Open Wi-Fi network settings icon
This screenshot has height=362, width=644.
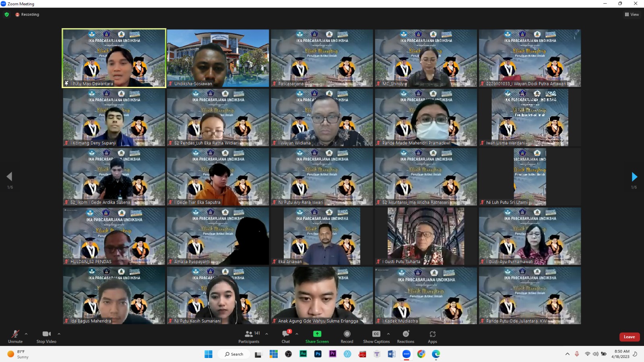click(588, 354)
